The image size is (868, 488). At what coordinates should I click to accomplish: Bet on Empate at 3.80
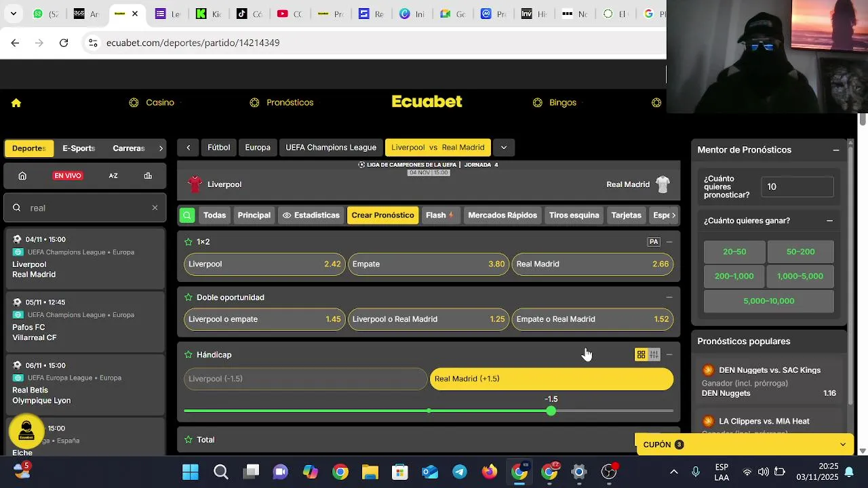[429, 264]
